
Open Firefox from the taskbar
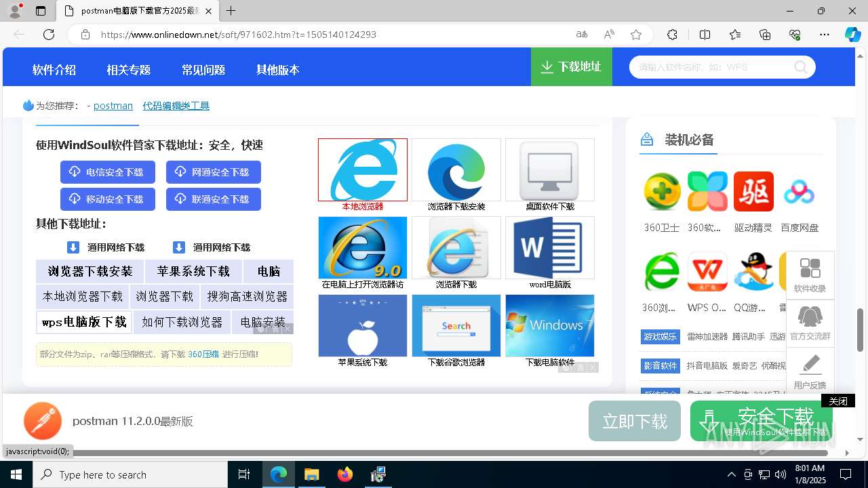345,474
